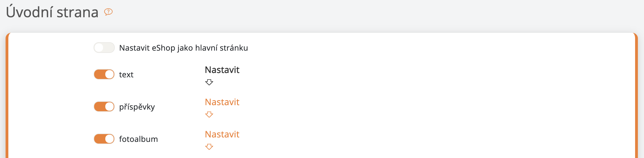Screen dimensions: 644x158
Task: Click the down arrow under text's Nastavit
Action: point(209,82)
